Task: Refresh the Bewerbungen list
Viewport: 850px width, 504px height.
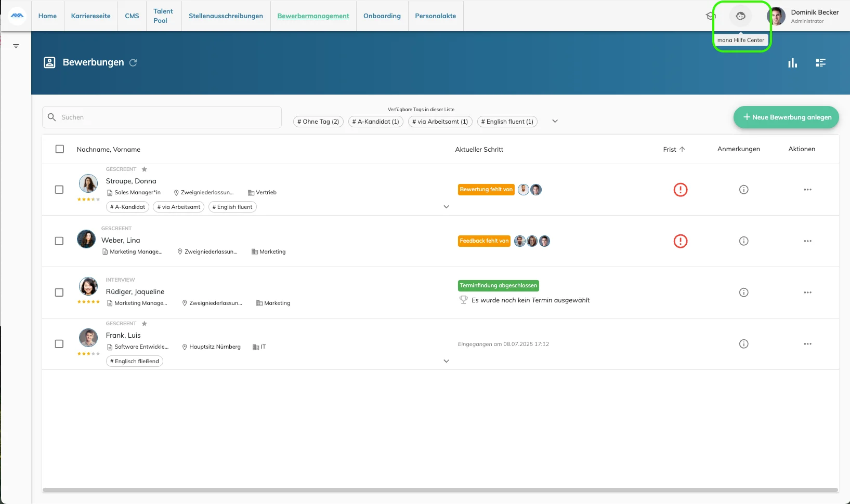Action: [133, 62]
